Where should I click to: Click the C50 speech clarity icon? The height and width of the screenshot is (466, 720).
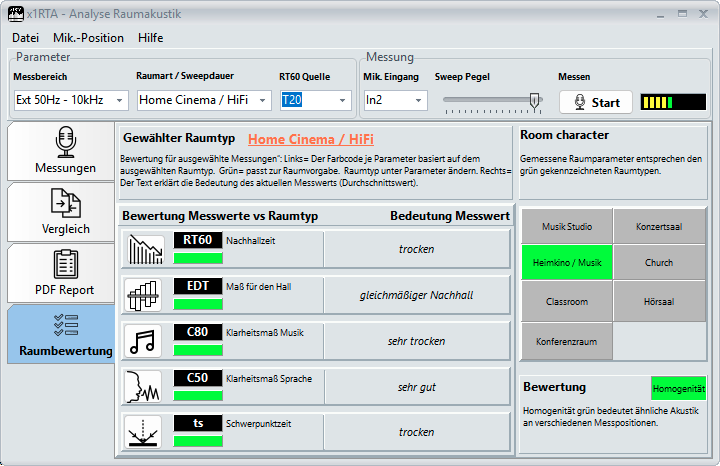145,386
